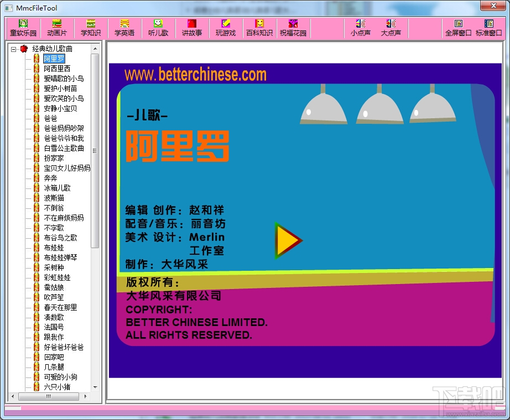Screen dimensions: 510x420
Task: Select the song 好爸爸坏爸爸
Action: pyautogui.click(x=64, y=347)
